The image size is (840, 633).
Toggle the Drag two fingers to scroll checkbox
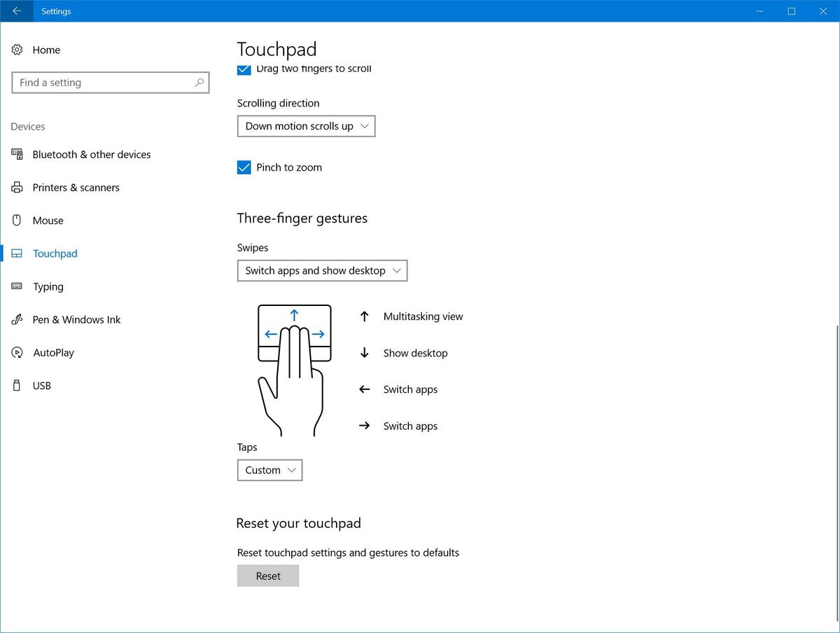click(244, 69)
